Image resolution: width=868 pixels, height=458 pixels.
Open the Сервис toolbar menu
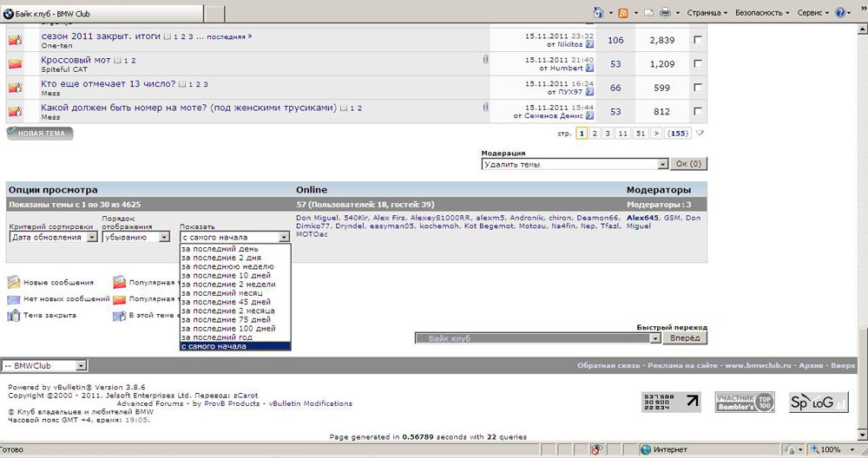point(812,13)
